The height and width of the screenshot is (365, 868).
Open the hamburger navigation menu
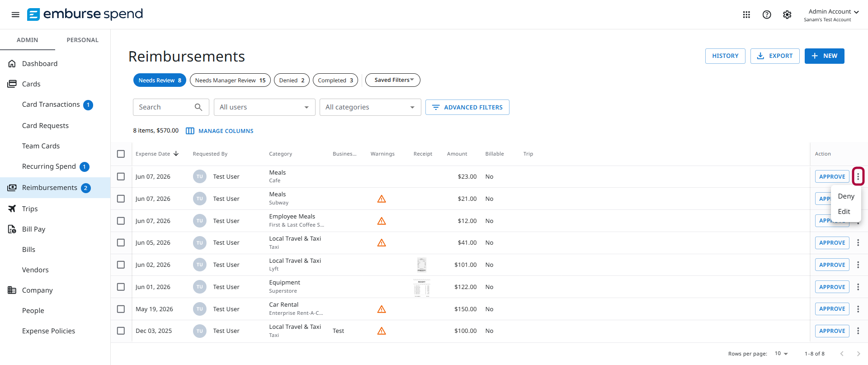point(15,14)
